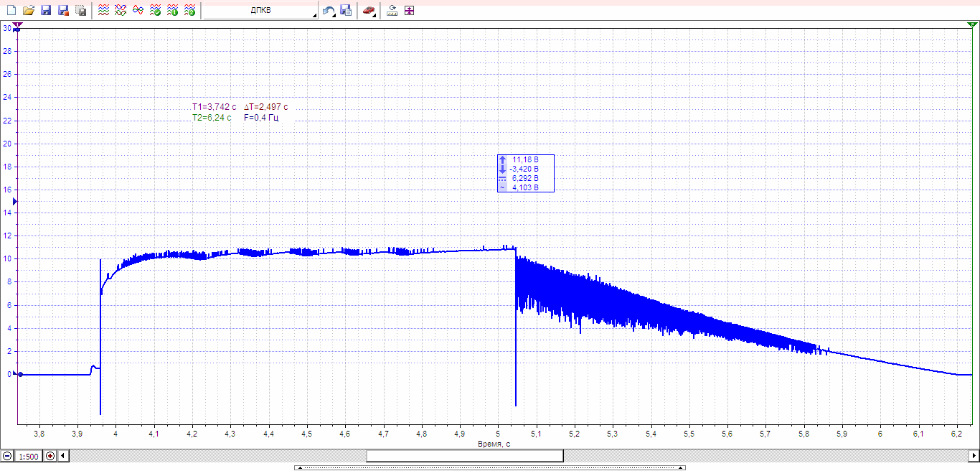
Task: Click the 1:500 scale button
Action: pyautogui.click(x=29, y=455)
